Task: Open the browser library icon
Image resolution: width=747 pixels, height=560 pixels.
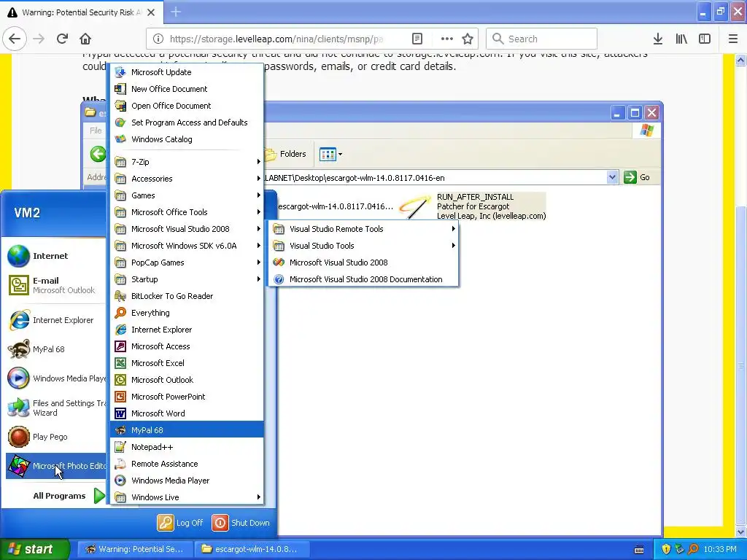Action: click(681, 39)
